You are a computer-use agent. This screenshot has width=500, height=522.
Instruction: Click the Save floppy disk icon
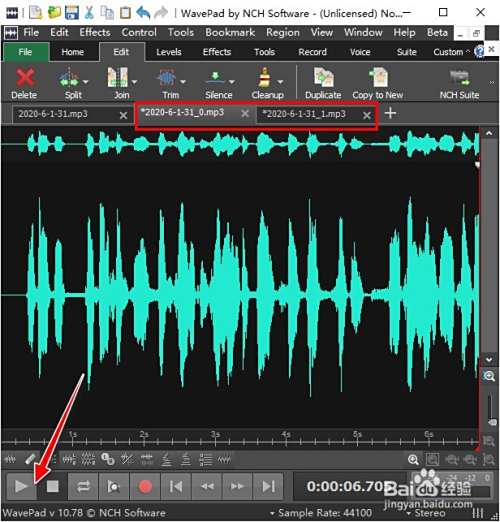(72, 13)
